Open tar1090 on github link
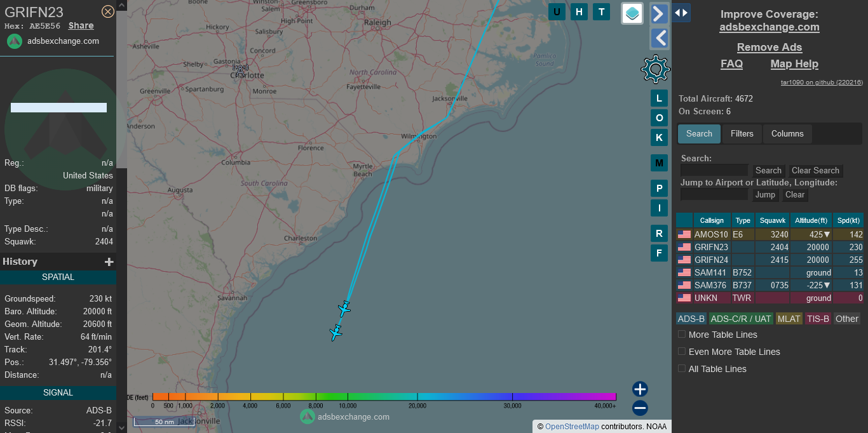Screen dimensions: 868x433 [x=822, y=83]
